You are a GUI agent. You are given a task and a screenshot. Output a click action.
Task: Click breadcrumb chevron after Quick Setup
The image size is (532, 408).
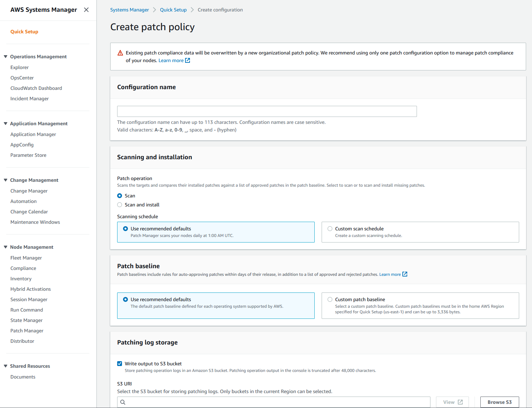192,10
